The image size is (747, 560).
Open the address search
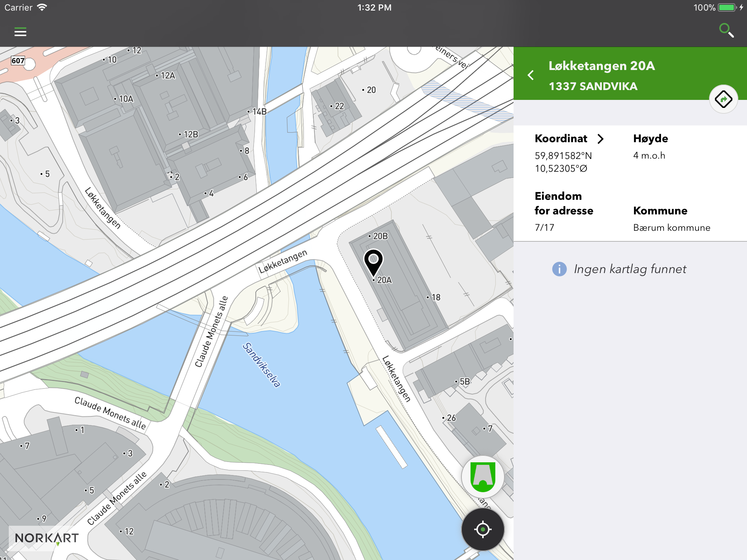click(726, 31)
